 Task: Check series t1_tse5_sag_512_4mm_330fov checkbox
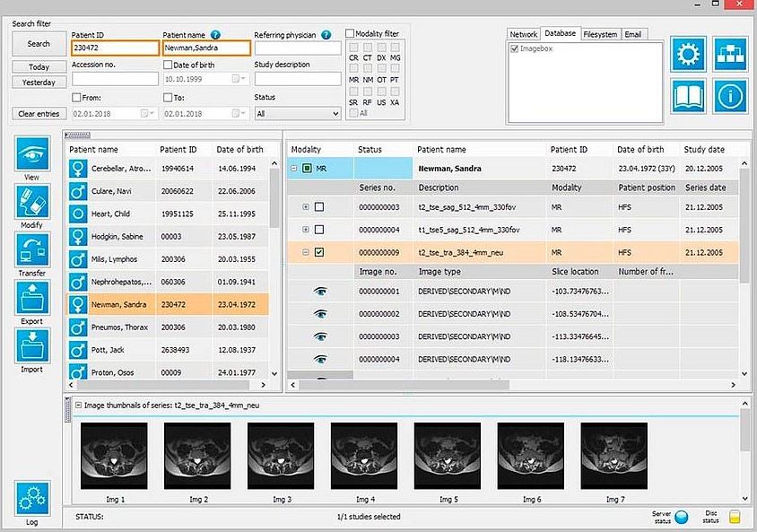point(319,230)
